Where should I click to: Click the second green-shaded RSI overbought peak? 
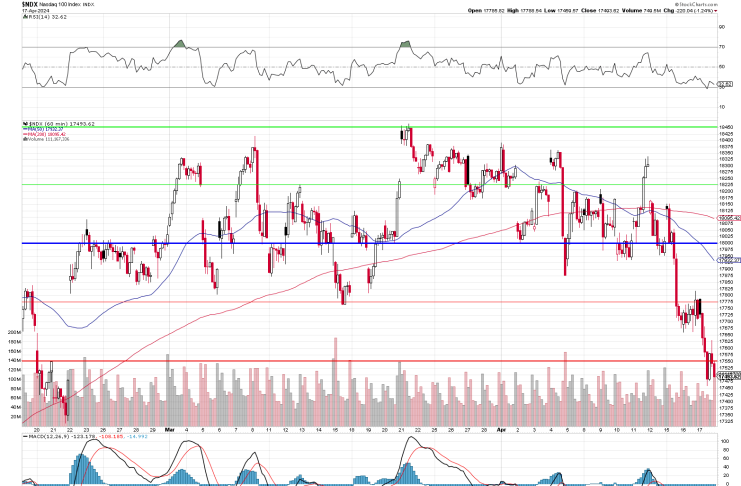coord(406,44)
